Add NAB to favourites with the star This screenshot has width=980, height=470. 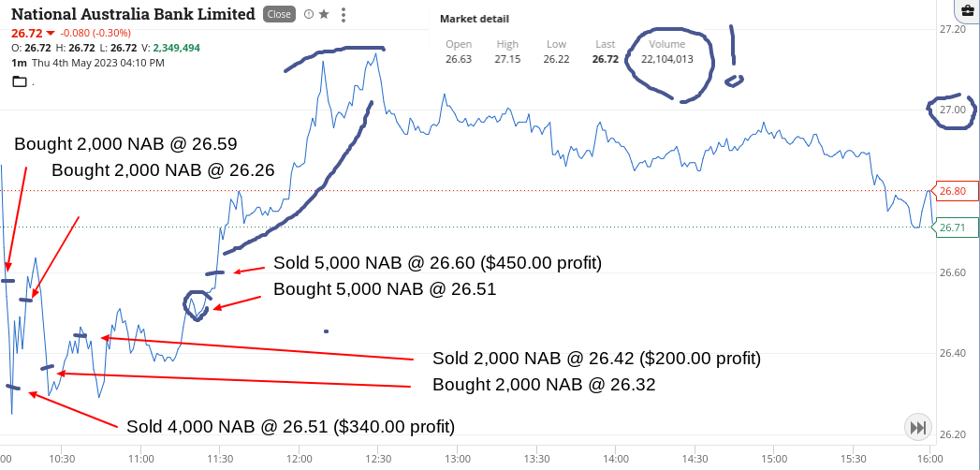click(324, 14)
